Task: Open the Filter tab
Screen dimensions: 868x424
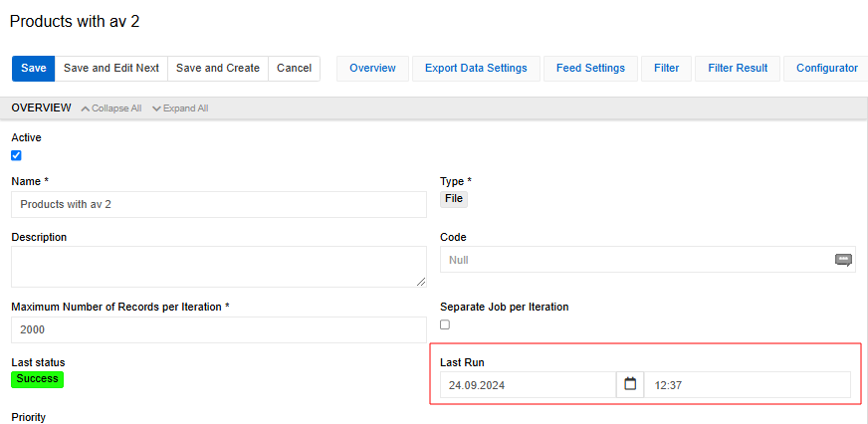Action: (666, 69)
